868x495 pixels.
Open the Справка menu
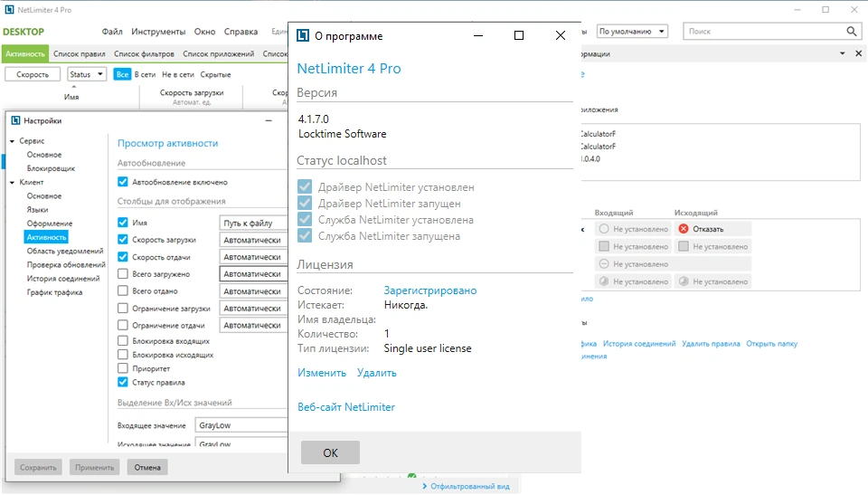(x=241, y=32)
